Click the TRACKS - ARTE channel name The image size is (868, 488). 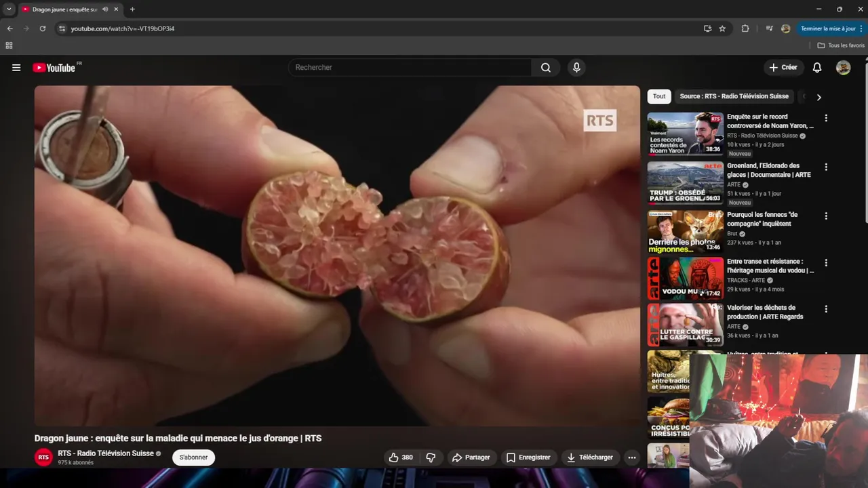point(746,281)
